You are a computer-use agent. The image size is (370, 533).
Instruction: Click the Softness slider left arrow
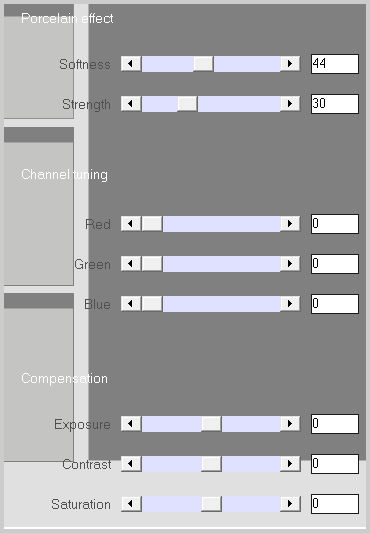click(131, 64)
